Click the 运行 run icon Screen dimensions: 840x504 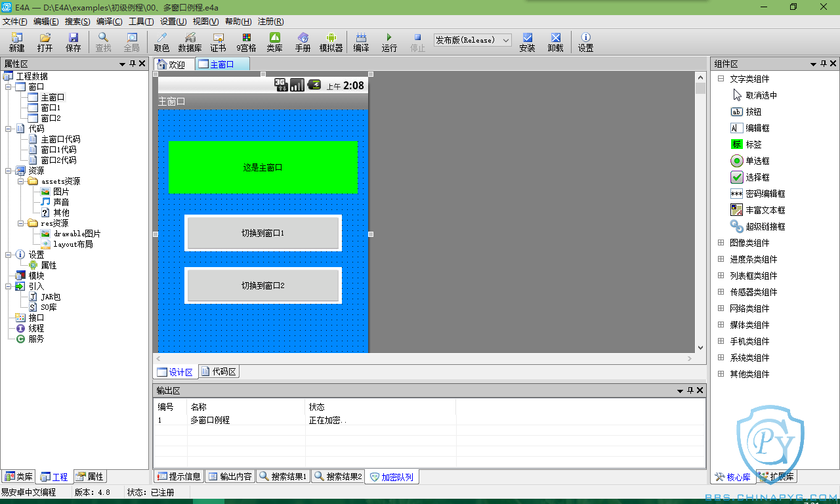click(x=389, y=43)
